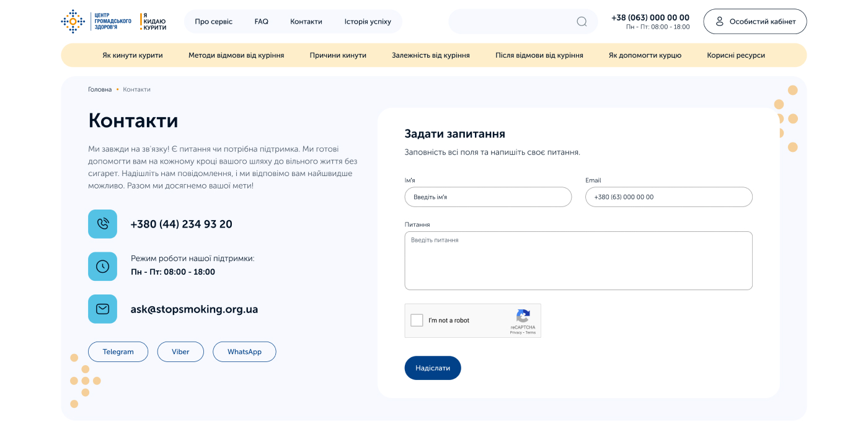The image size is (868, 429).
Task: Open the Про сервіс menu item
Action: (213, 22)
